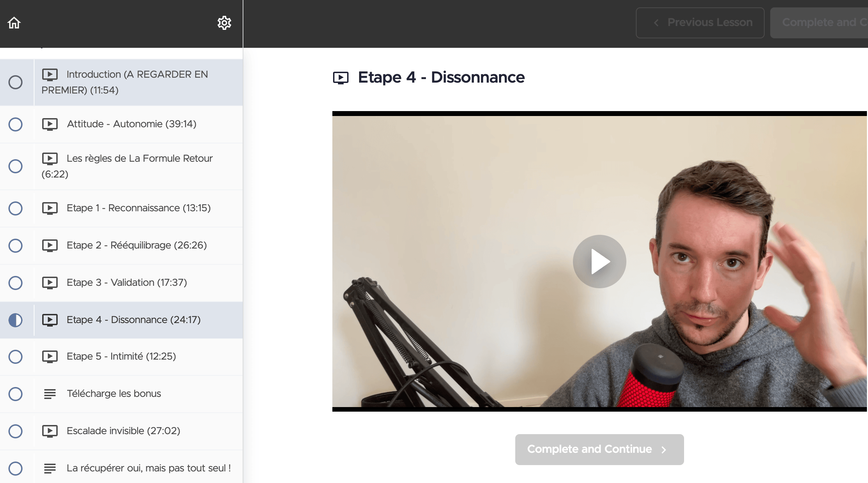Open lesson Attitude - Autonomie (39:14)
The height and width of the screenshot is (483, 868).
click(121, 124)
